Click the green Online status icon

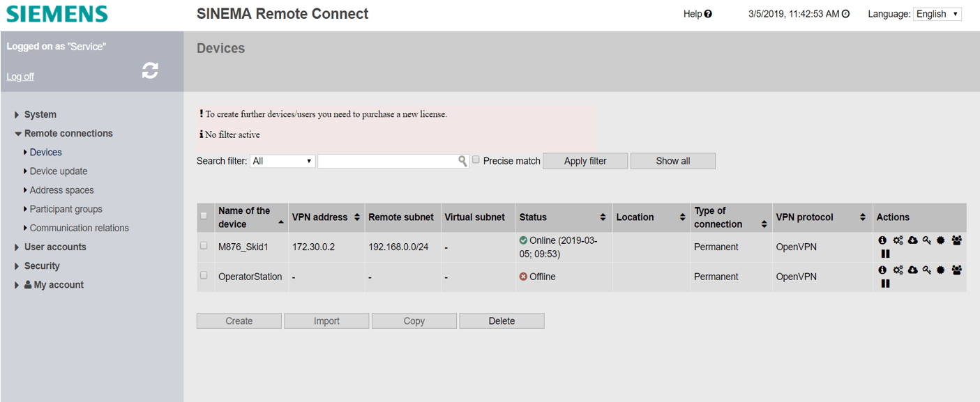point(523,240)
